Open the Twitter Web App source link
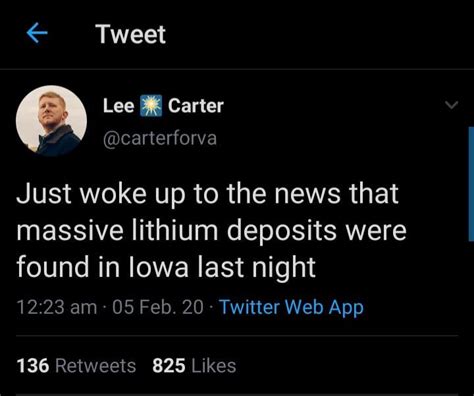 (x=291, y=307)
